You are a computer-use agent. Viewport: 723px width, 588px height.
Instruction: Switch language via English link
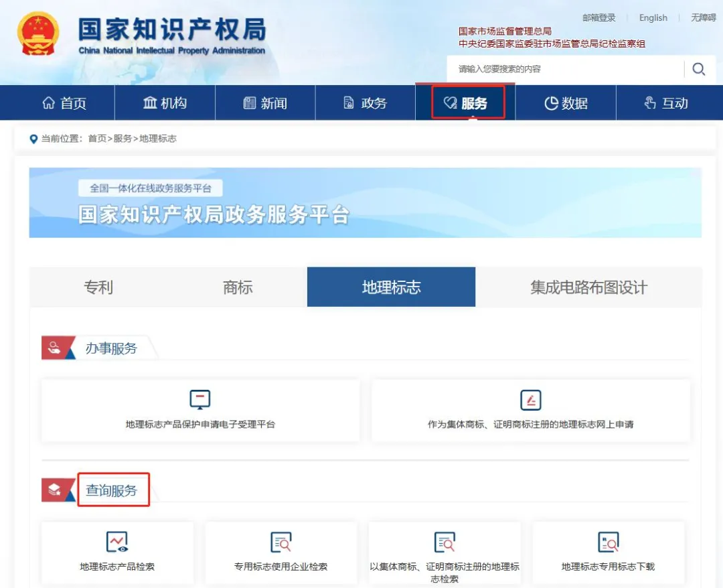(653, 17)
